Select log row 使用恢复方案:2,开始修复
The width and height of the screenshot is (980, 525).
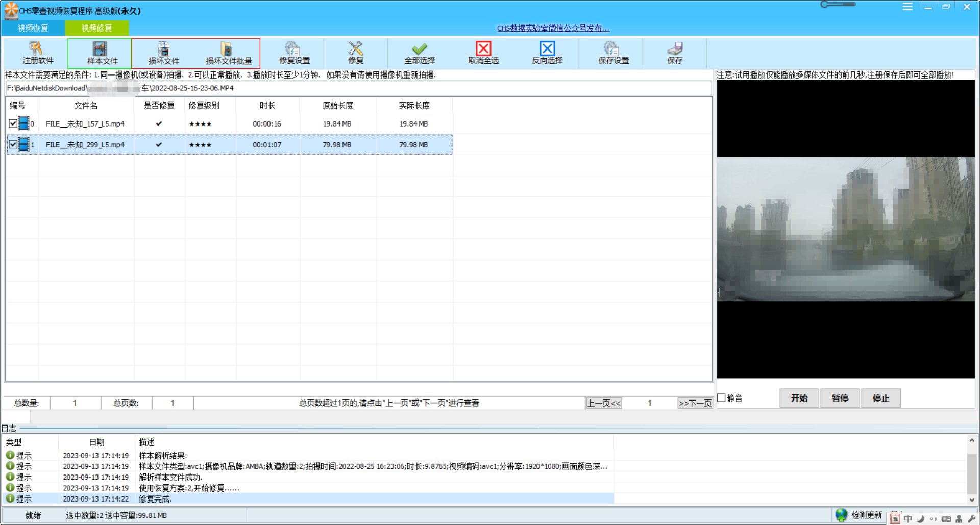click(309, 488)
